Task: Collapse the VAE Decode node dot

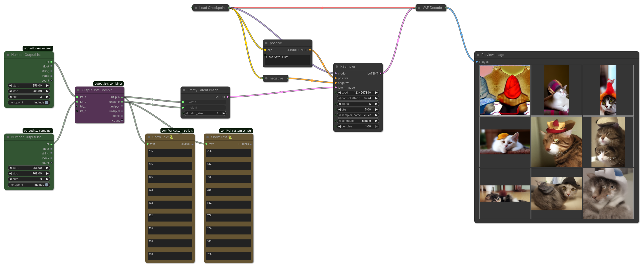Action: 419,8
